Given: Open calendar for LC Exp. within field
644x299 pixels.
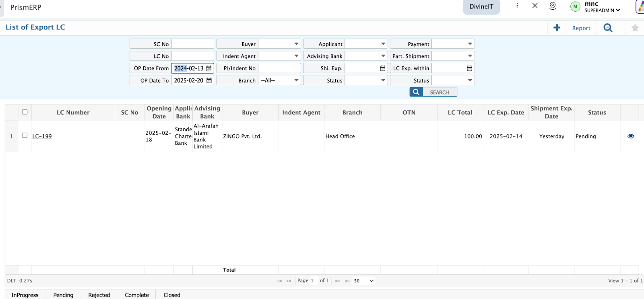Looking at the screenshot, I should [x=469, y=68].
